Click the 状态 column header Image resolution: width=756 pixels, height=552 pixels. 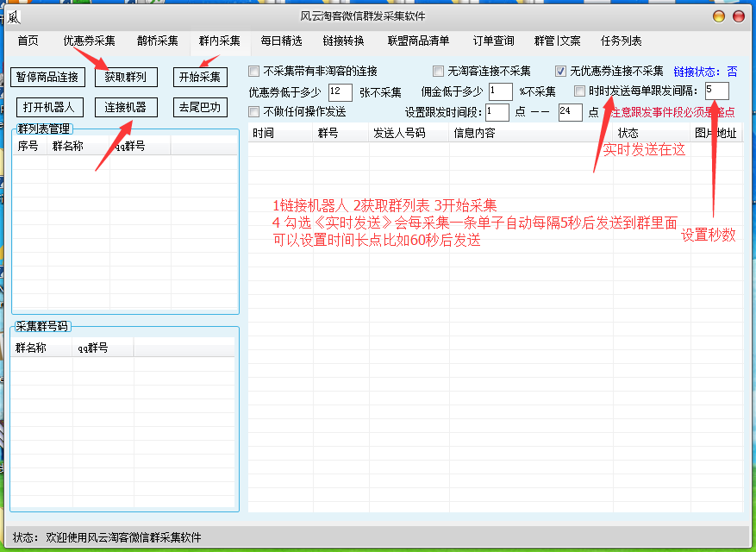(652, 133)
